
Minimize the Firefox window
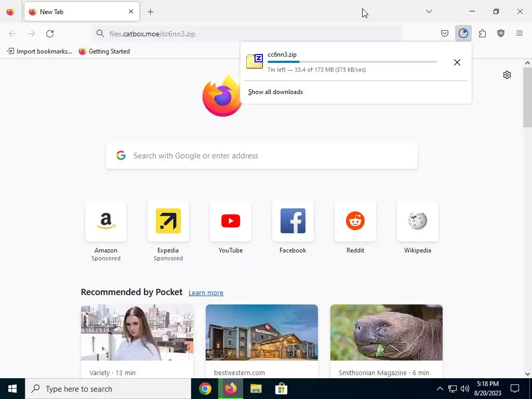pyautogui.click(x=472, y=11)
